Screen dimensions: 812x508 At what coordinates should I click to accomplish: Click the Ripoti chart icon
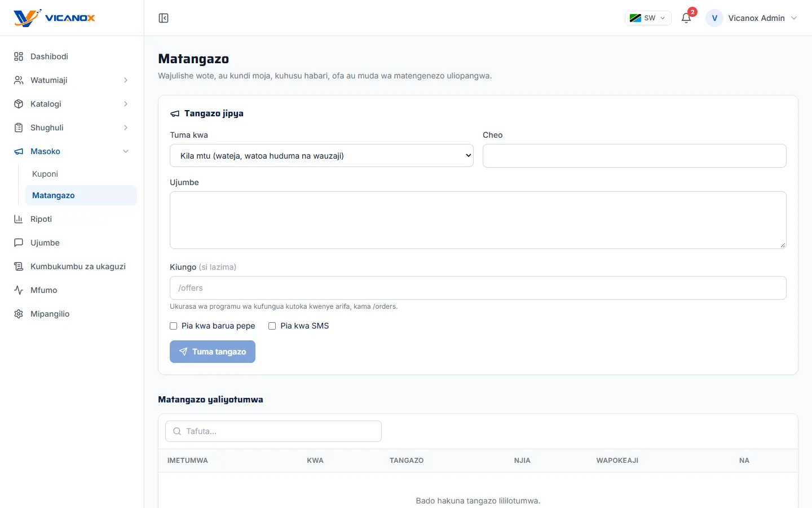tap(19, 219)
